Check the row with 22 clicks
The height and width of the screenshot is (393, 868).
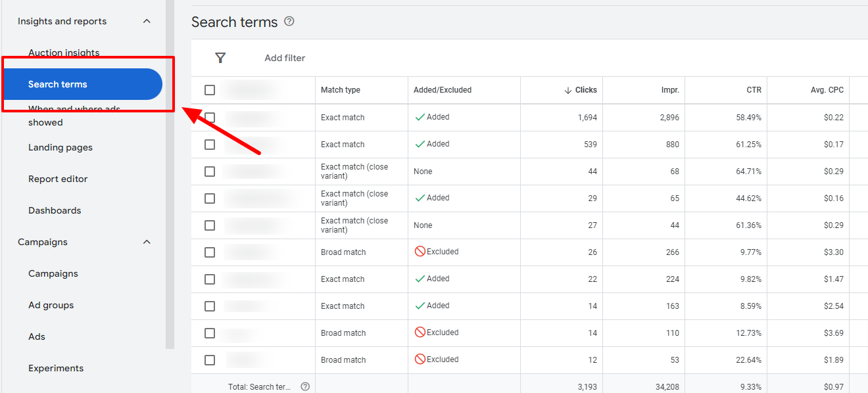click(210, 279)
